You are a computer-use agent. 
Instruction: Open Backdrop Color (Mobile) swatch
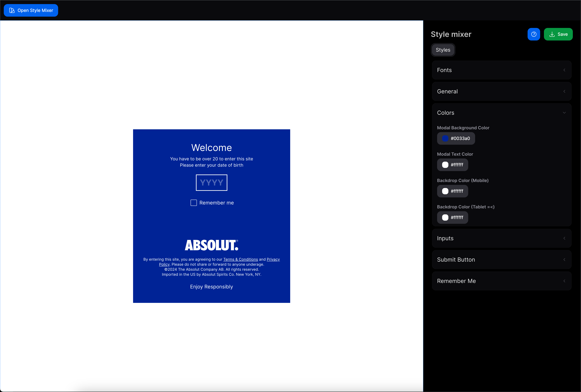pyautogui.click(x=445, y=191)
